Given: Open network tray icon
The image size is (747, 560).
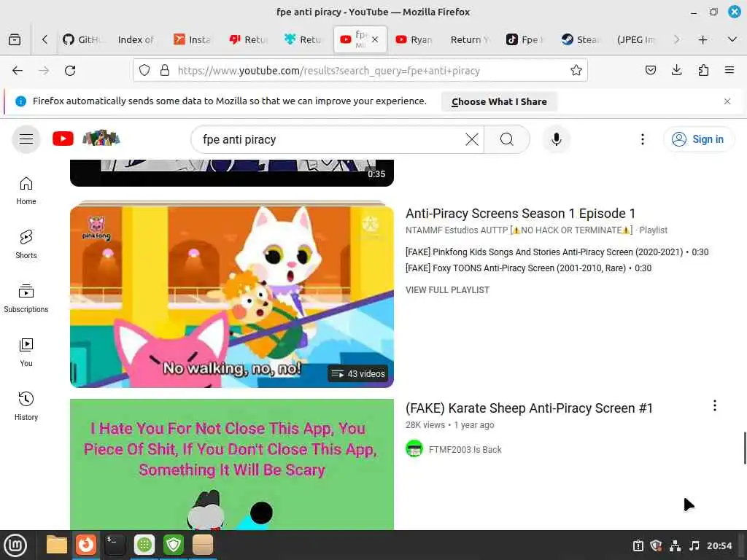Looking at the screenshot, I should coord(675,545).
